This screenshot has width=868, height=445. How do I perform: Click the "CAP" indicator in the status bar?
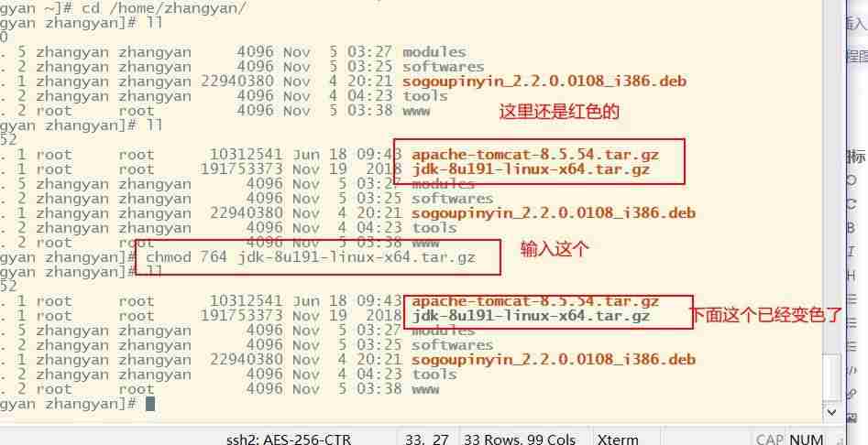click(769, 440)
